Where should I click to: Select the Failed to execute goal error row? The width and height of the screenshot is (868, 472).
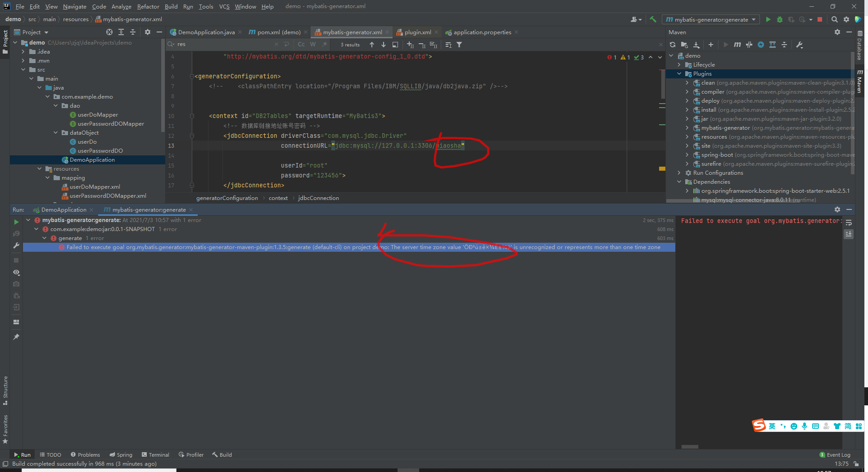click(349, 247)
